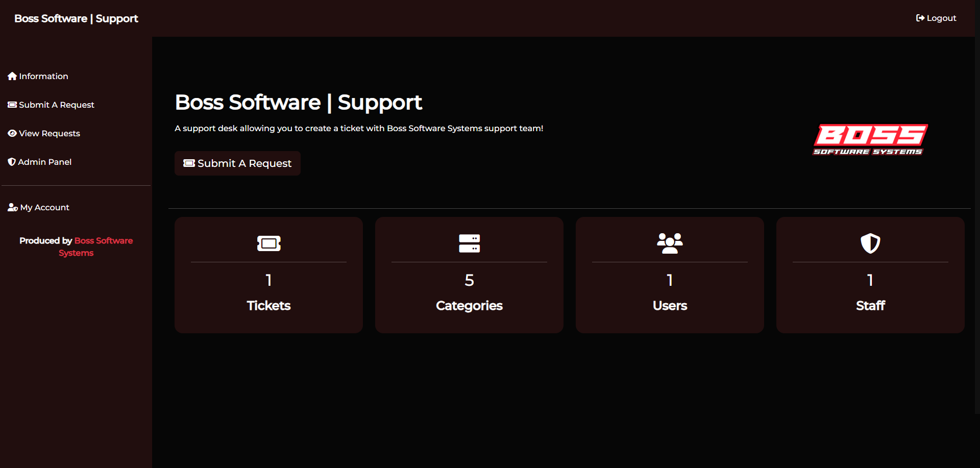
Task: Click the Staff card label
Action: tap(870, 305)
